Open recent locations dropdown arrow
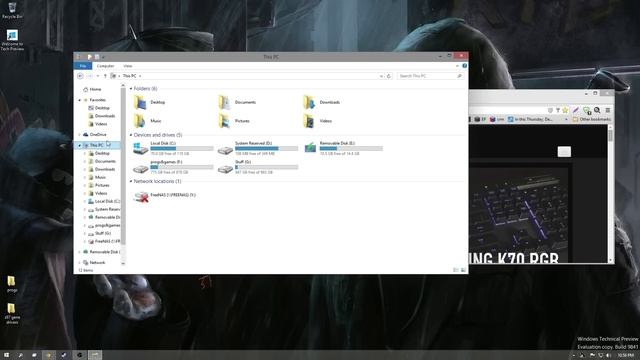The image size is (640, 360). pyautogui.click(x=98, y=76)
